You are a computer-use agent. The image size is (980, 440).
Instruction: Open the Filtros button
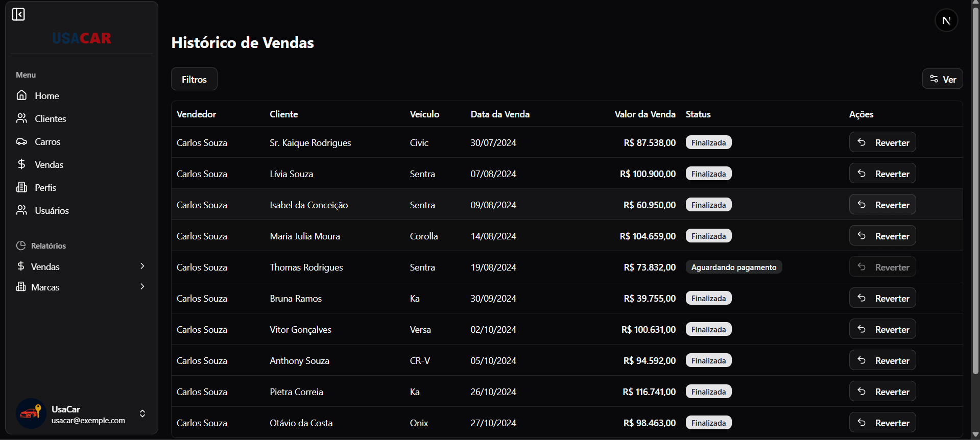click(194, 79)
